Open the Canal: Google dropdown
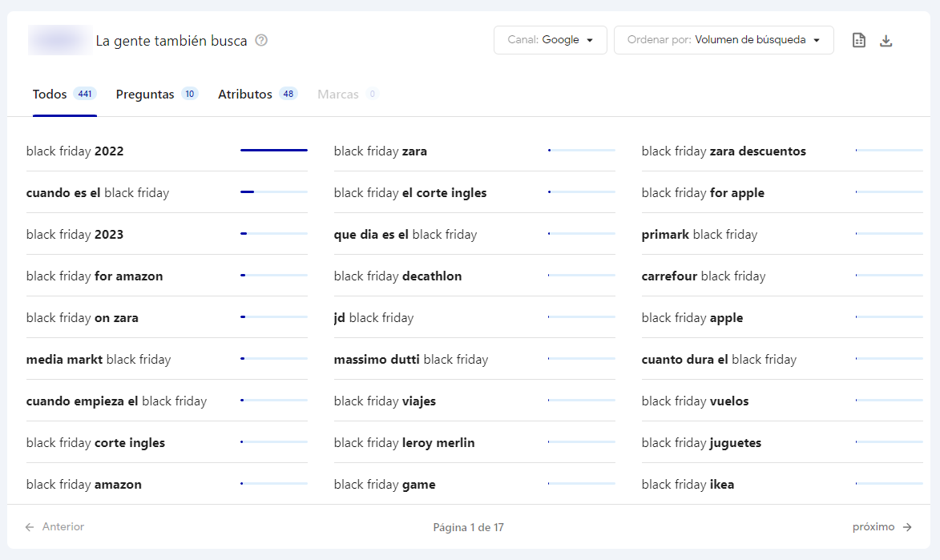 551,40
